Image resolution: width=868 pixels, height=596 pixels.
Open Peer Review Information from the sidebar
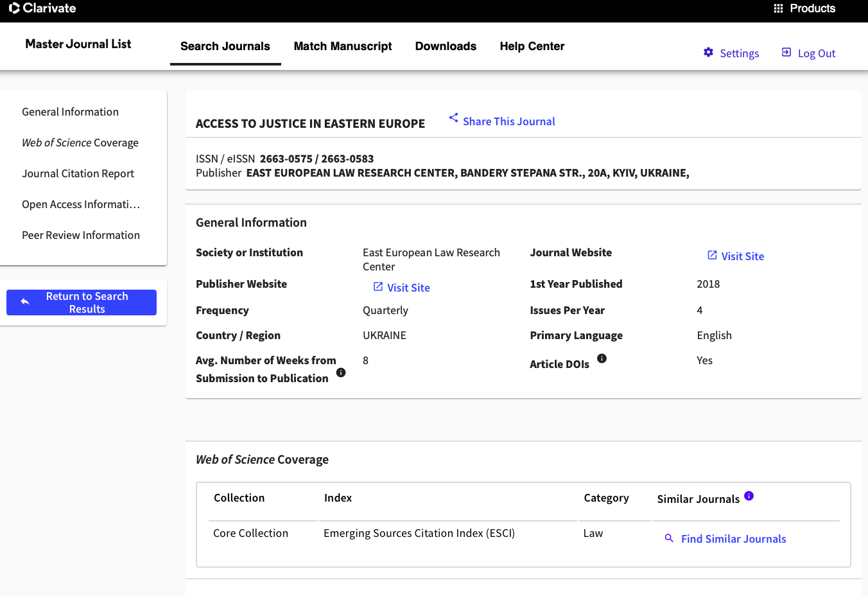pyautogui.click(x=80, y=235)
